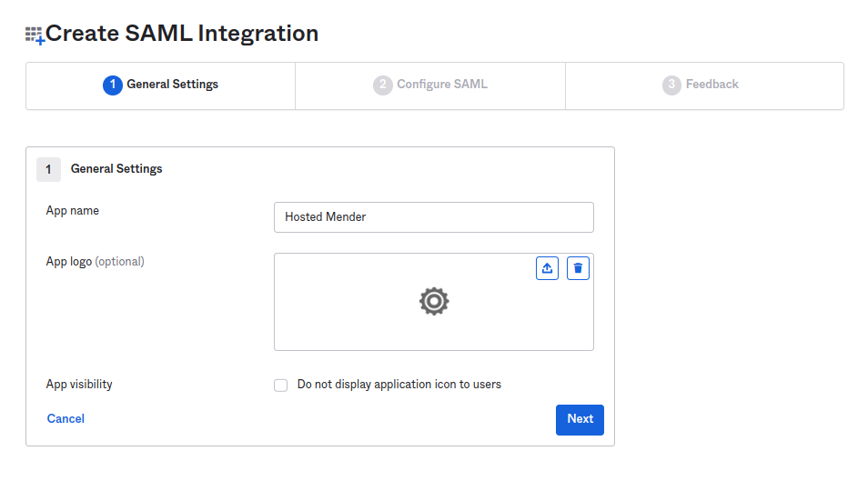Open the General Settings step tab
Screen dimensions: 868x491
[161, 85]
